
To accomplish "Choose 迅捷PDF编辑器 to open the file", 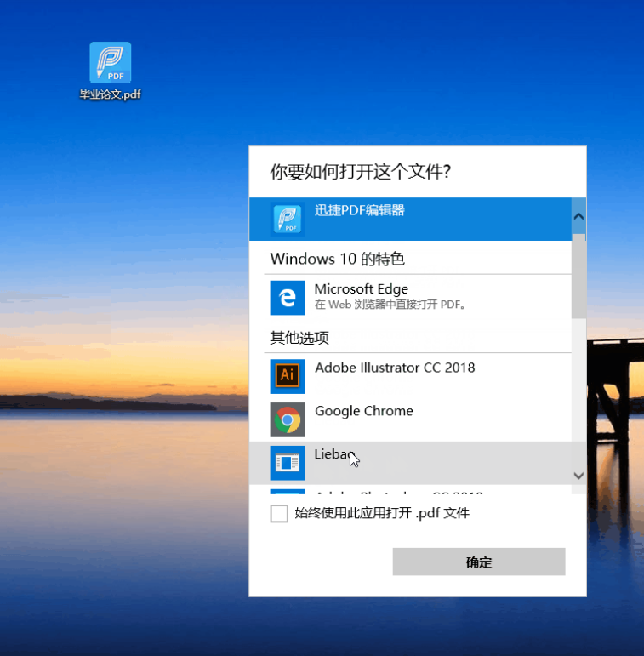I will (x=410, y=220).
